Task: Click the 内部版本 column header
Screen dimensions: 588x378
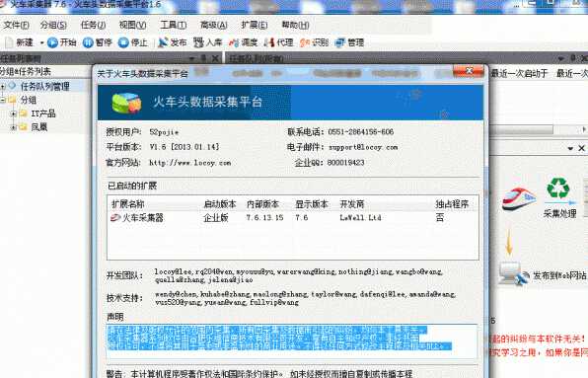Action: tap(262, 204)
